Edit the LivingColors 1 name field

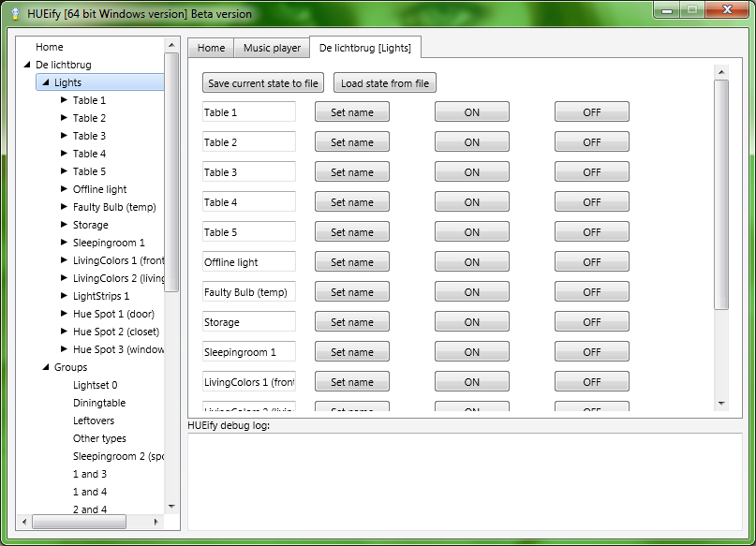249,382
